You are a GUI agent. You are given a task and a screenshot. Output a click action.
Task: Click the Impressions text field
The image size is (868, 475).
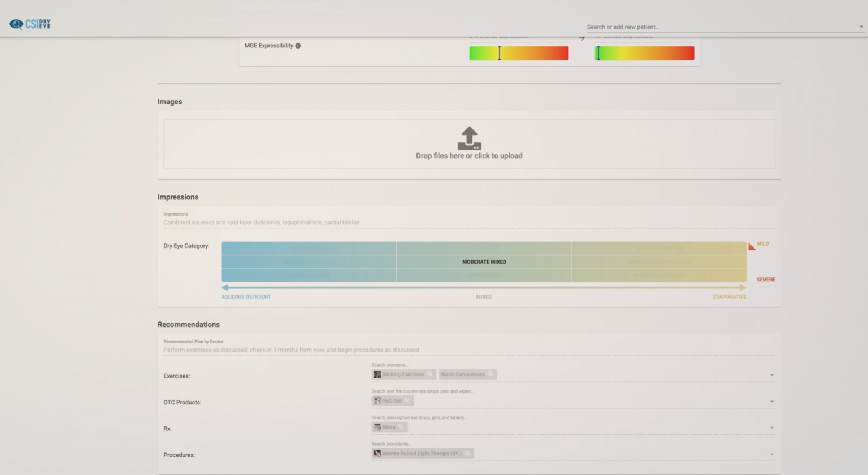coord(469,222)
